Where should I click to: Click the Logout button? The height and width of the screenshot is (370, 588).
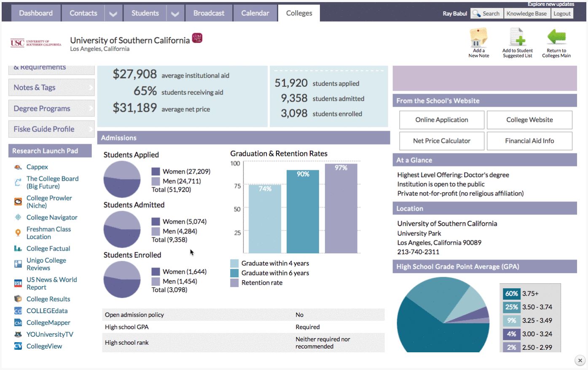click(x=562, y=13)
